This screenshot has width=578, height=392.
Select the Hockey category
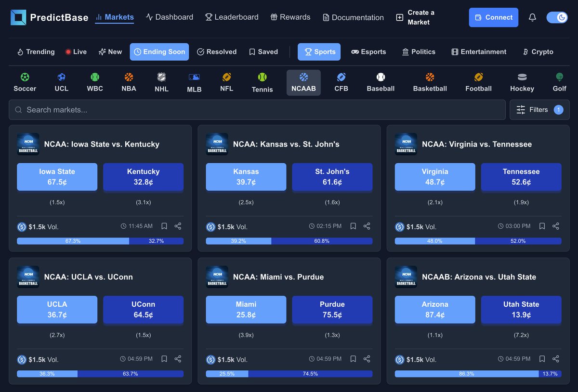point(522,82)
